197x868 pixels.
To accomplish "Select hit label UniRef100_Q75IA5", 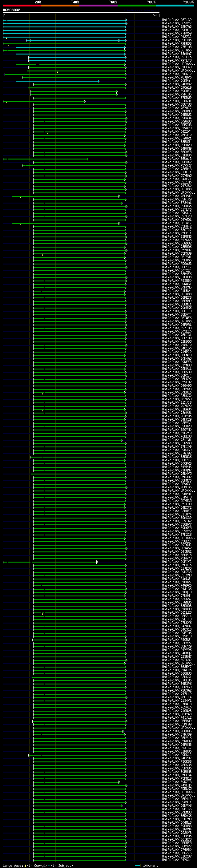I will [x=176, y=47].
